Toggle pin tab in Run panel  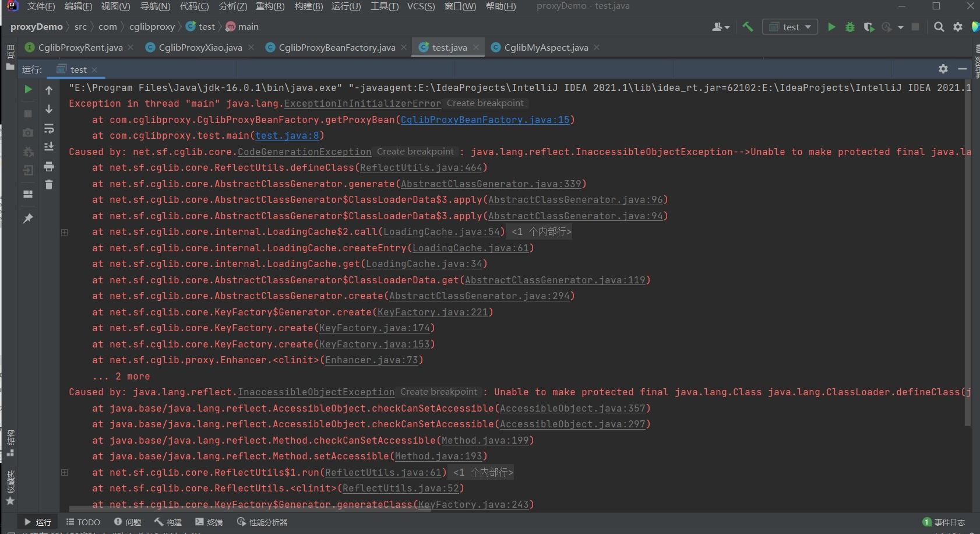point(28,219)
